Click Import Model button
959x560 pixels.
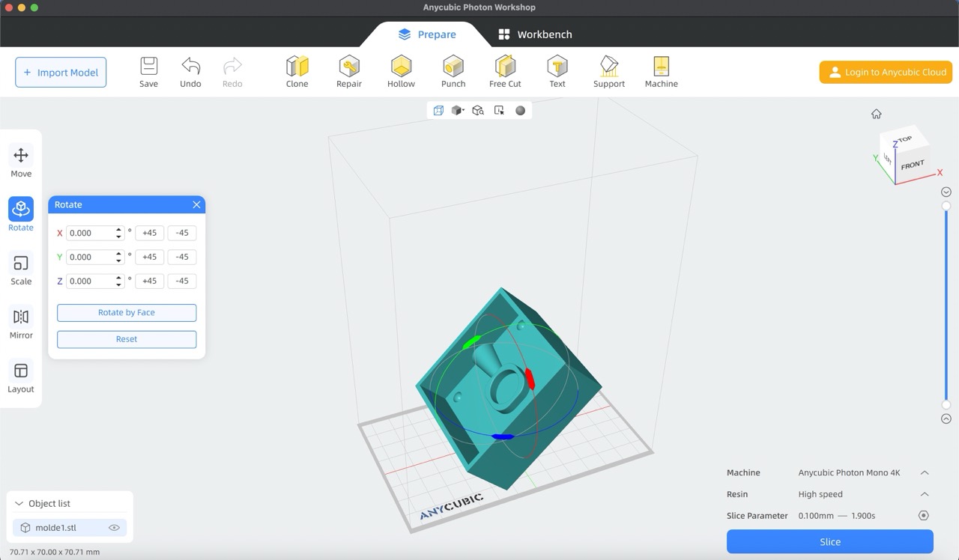61,73
